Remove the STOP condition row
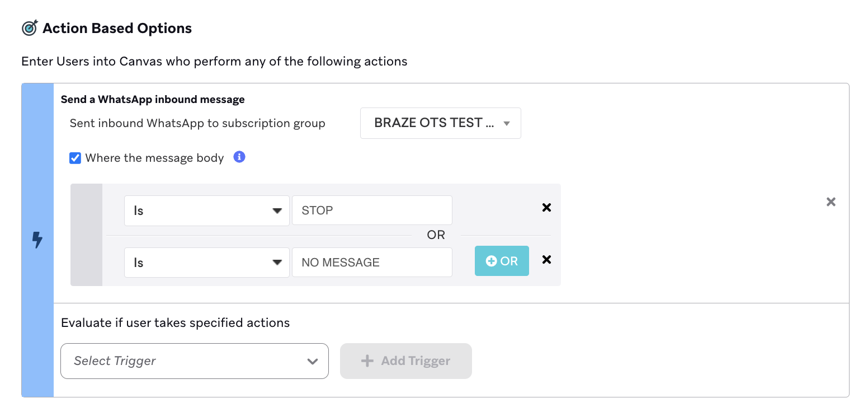Screen dimensions: 868x412 pos(547,208)
